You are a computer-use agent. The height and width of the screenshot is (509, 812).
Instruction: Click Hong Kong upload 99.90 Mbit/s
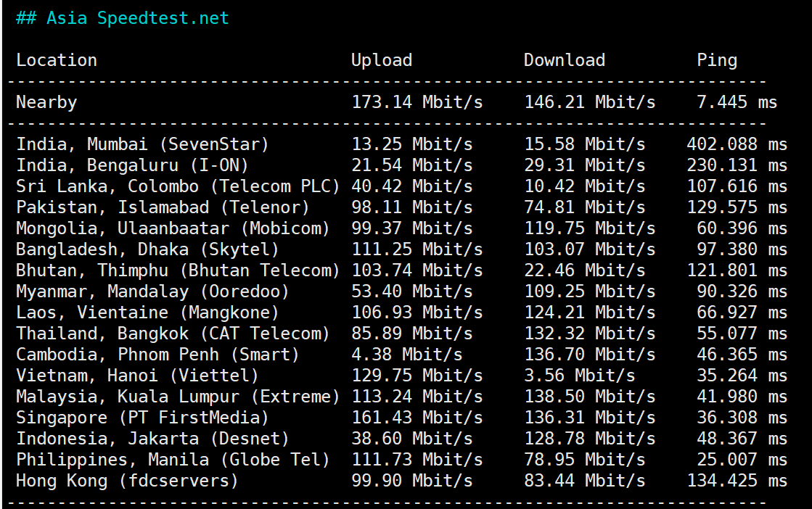[412, 481]
